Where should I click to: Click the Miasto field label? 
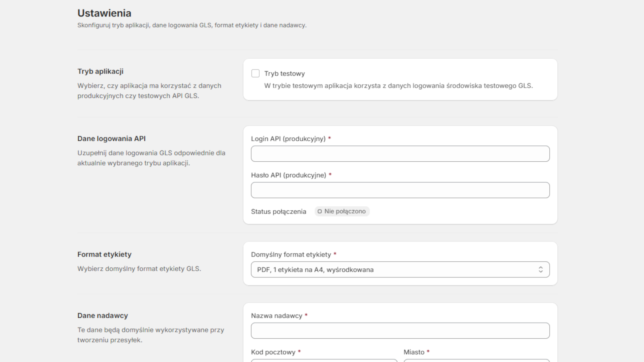coord(414,352)
